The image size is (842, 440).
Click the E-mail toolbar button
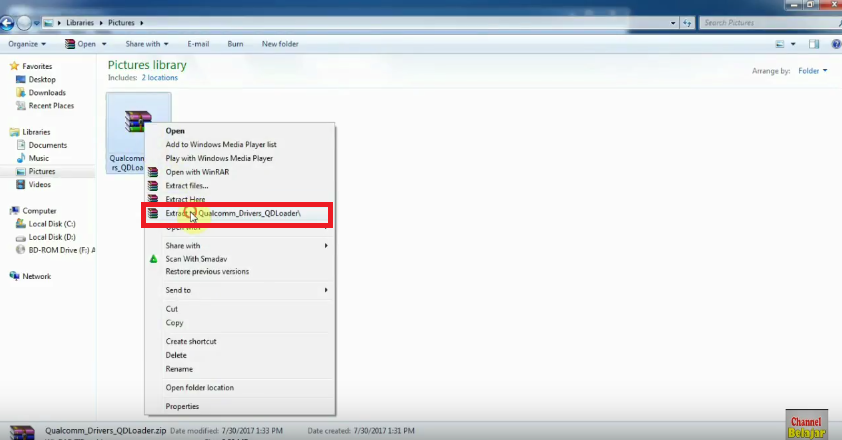pyautogui.click(x=198, y=44)
